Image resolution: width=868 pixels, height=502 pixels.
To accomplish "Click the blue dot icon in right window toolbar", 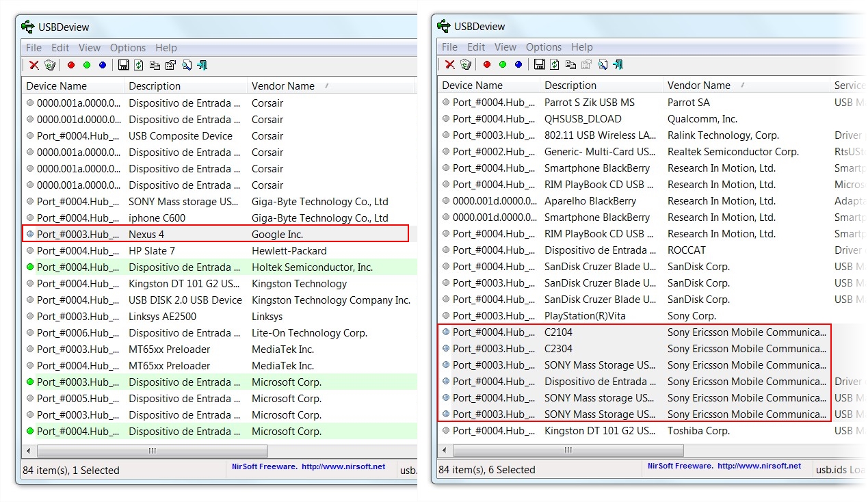I will click(518, 64).
